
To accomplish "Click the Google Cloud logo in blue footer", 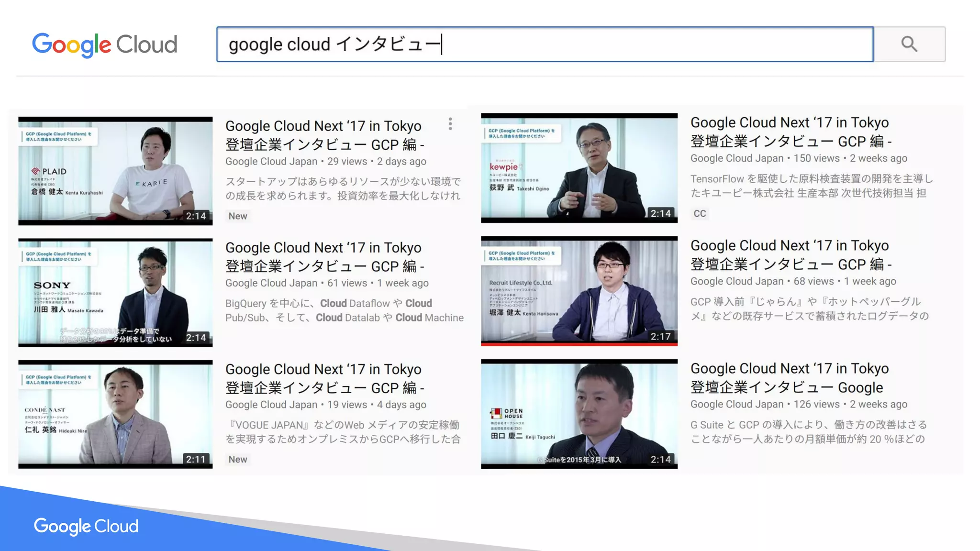I will (x=86, y=526).
